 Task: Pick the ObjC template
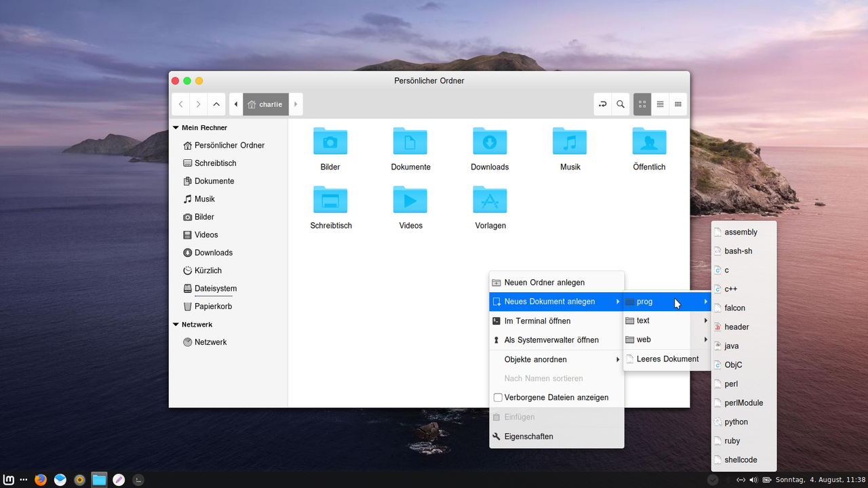744,365
